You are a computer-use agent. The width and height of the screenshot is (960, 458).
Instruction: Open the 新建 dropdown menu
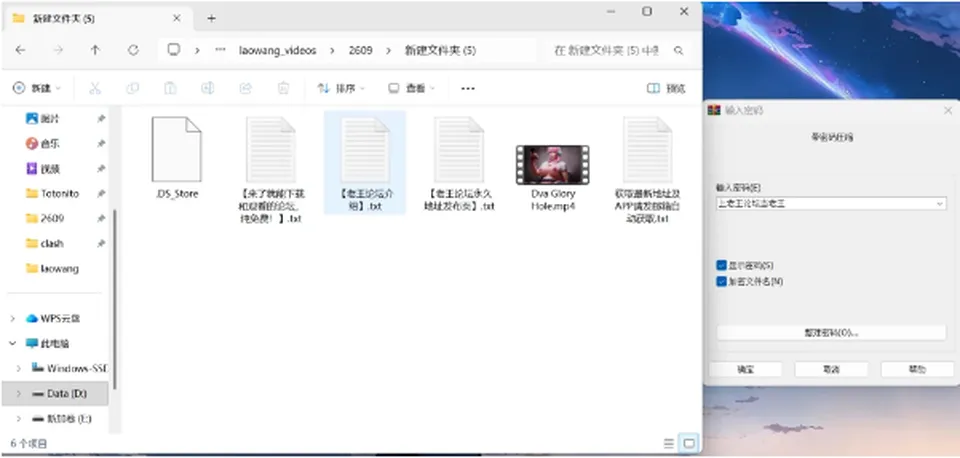coord(37,88)
